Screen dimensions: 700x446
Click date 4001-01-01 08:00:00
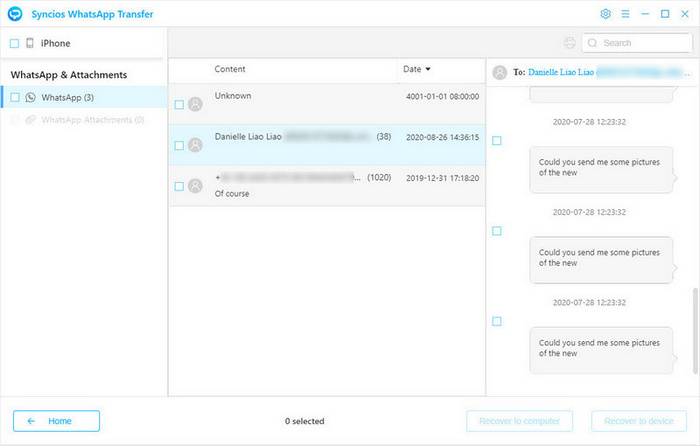442,96
